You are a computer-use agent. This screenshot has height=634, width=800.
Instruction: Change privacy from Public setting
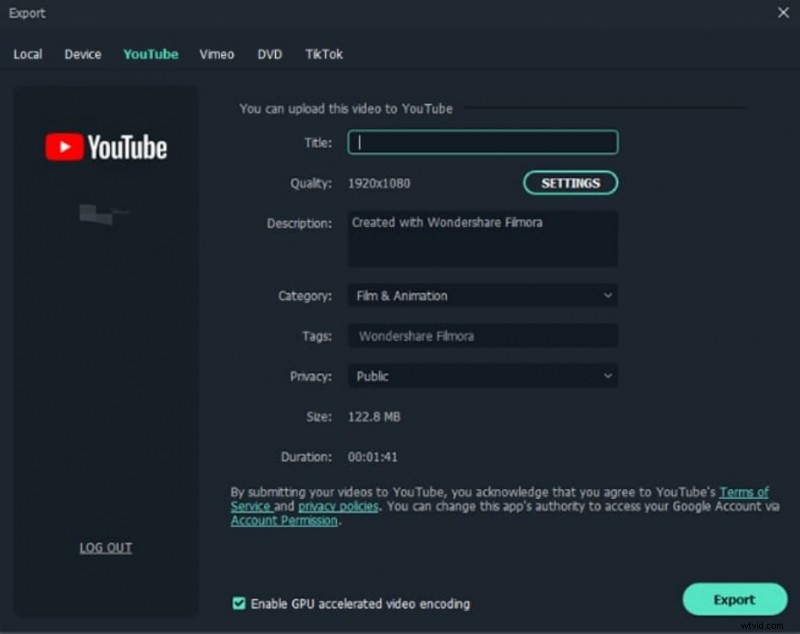[607, 376]
